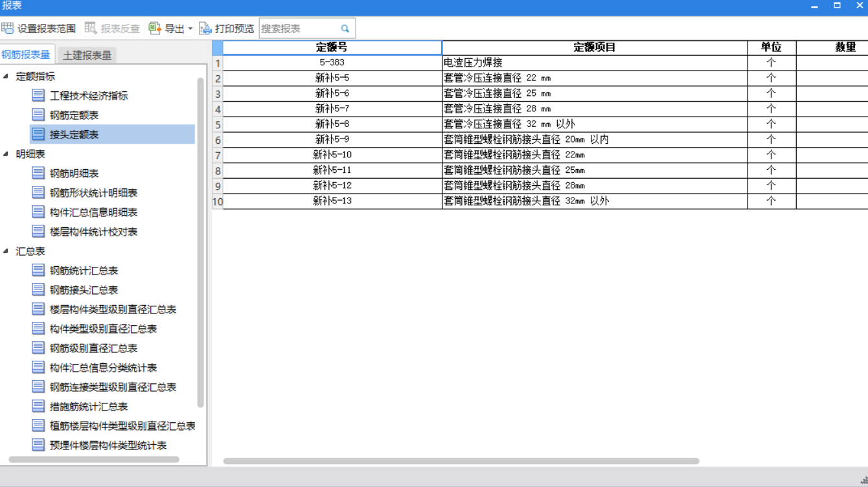Click icon beside 楼层构件类型级别直径汇总表

click(38, 309)
